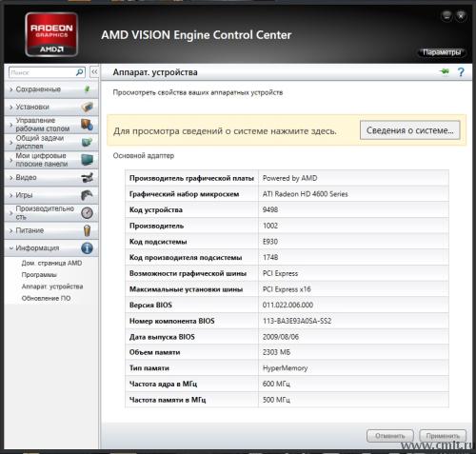Click memory size 2303 МБ

(276, 352)
